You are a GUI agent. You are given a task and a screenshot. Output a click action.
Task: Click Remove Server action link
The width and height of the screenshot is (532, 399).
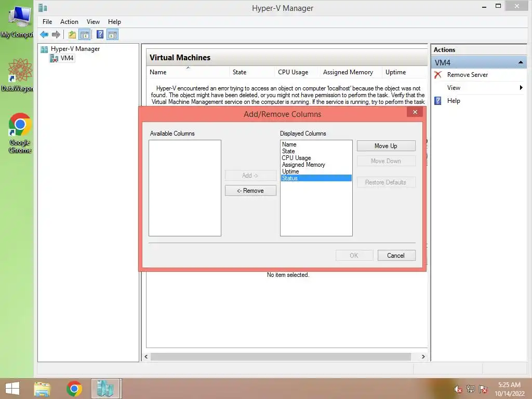click(x=467, y=75)
